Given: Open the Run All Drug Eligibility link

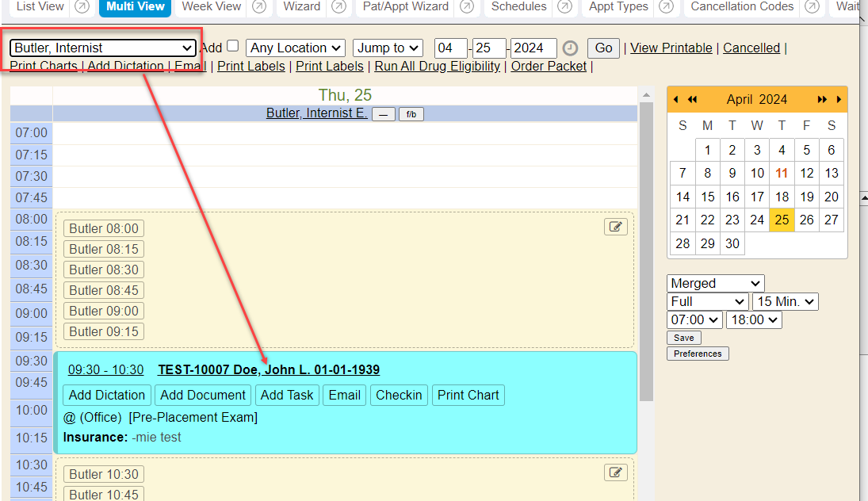Looking at the screenshot, I should (437, 67).
